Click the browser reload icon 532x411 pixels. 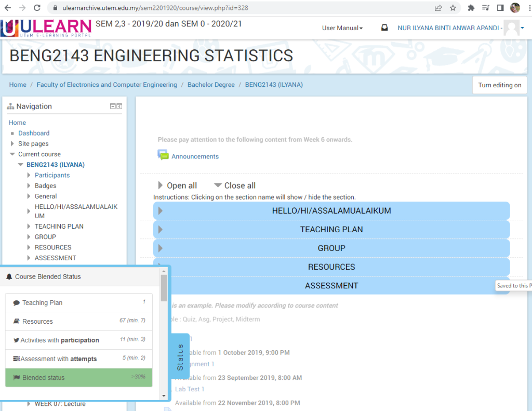[x=37, y=8]
